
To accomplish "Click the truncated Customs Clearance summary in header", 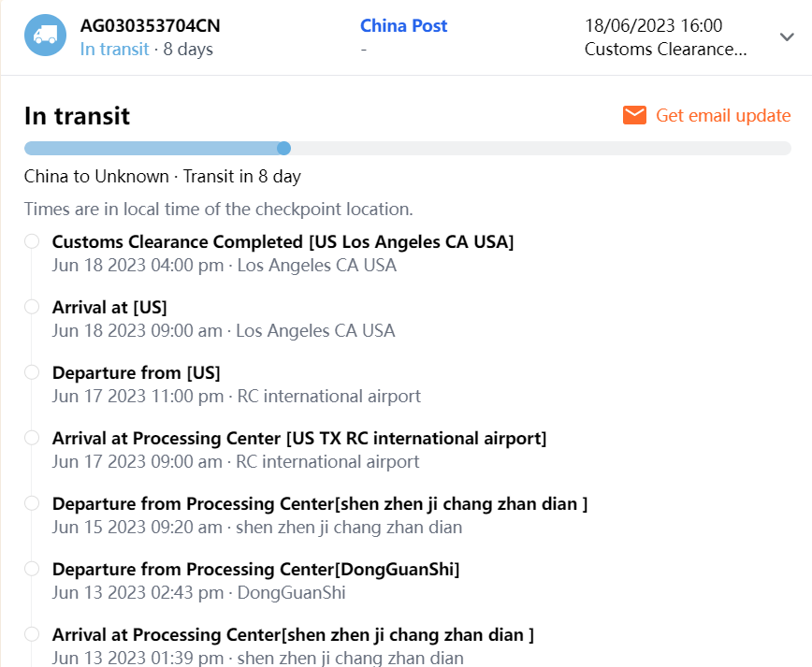I will (x=665, y=49).
